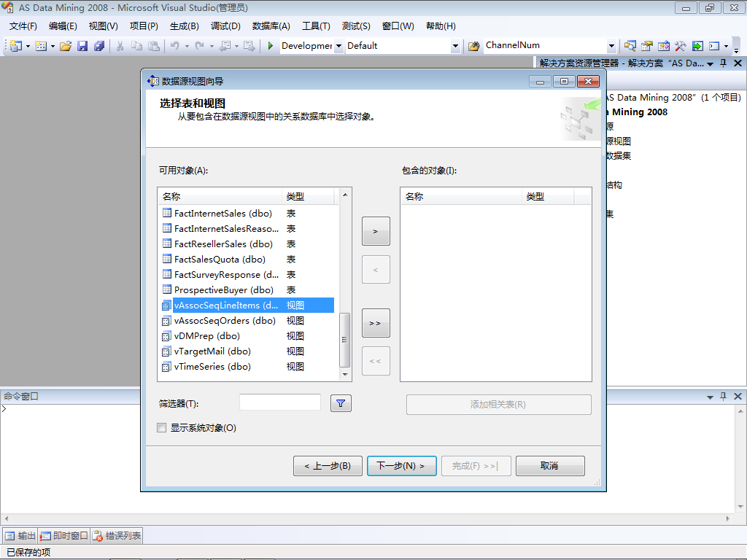This screenshot has width=747, height=560.
Task: Select FactSalesQuota (dbo) table row
Action: click(x=247, y=260)
